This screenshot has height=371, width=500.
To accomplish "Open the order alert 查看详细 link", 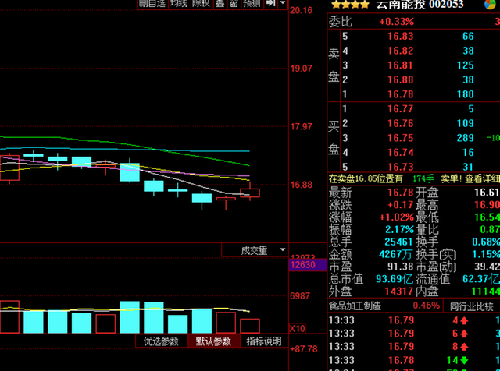I will (x=482, y=179).
